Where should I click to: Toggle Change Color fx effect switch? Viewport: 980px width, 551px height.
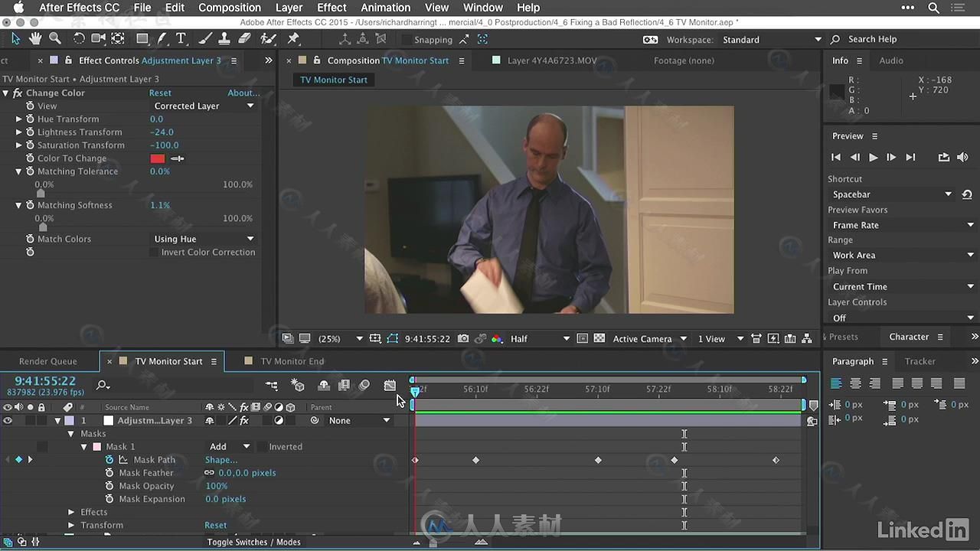(17, 93)
